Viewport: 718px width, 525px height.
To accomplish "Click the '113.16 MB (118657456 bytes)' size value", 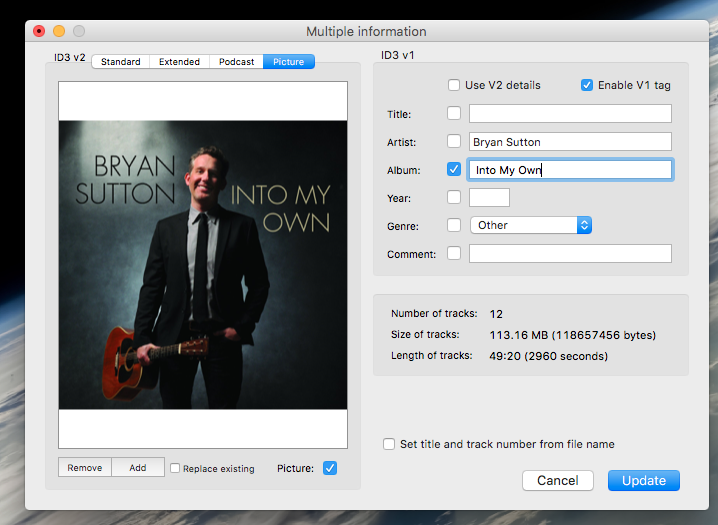I will (572, 335).
